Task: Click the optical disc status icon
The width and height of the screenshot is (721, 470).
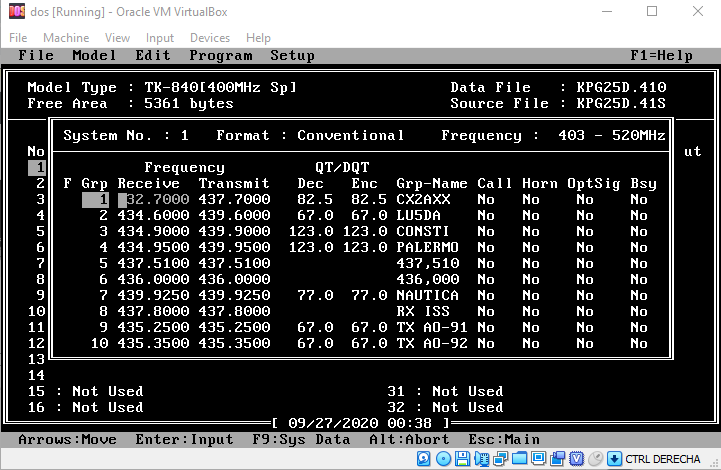Action: click(x=442, y=459)
